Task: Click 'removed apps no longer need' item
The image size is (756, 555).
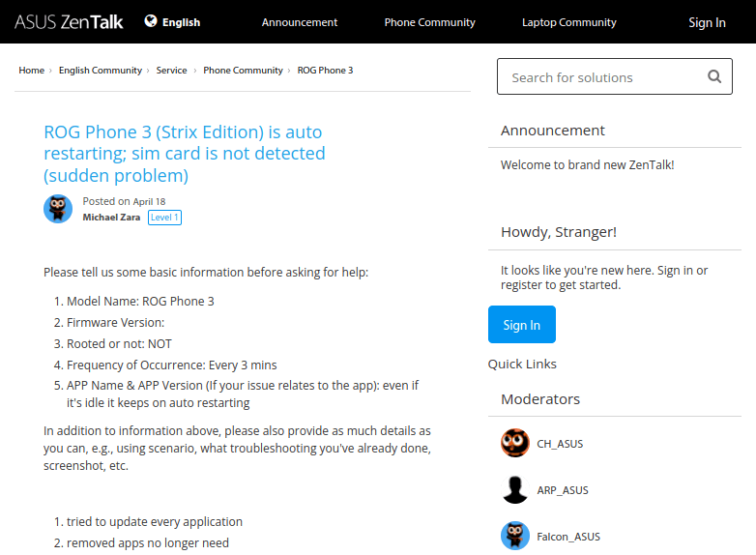Action: click(148, 543)
